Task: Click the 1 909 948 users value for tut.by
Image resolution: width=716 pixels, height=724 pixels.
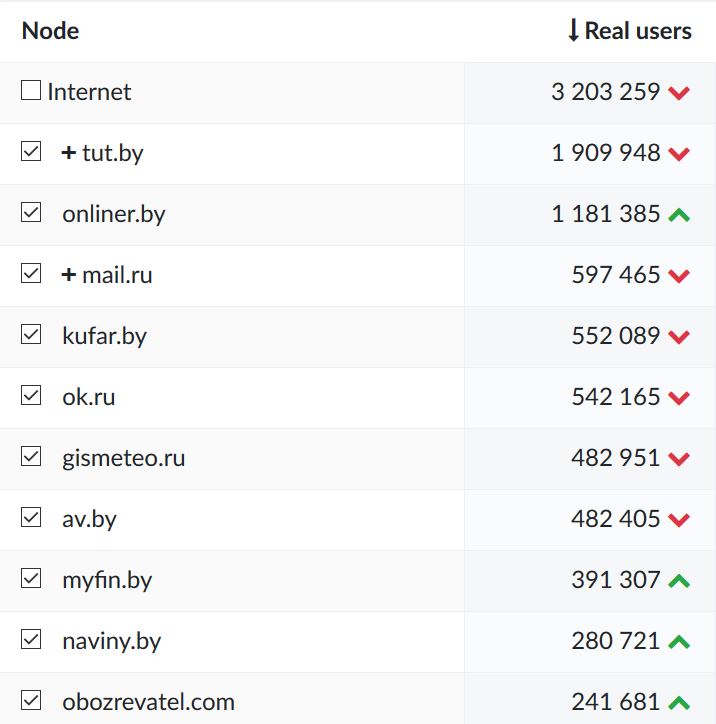Action: (x=606, y=153)
